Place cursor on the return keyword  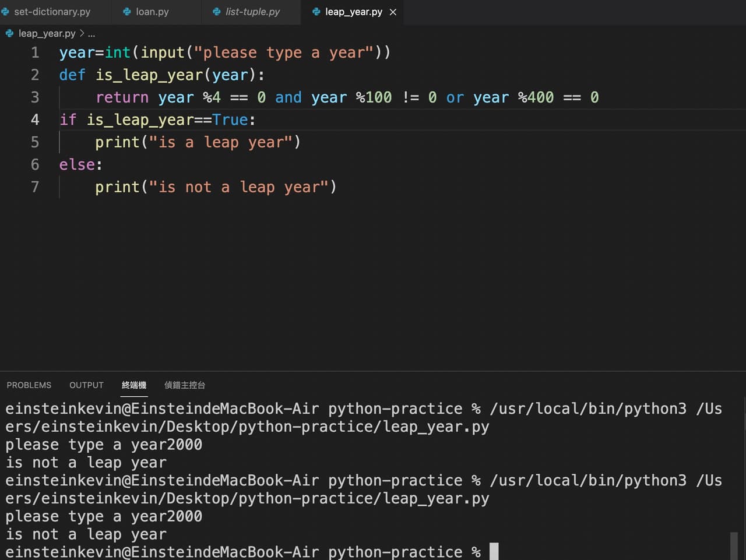[122, 97]
